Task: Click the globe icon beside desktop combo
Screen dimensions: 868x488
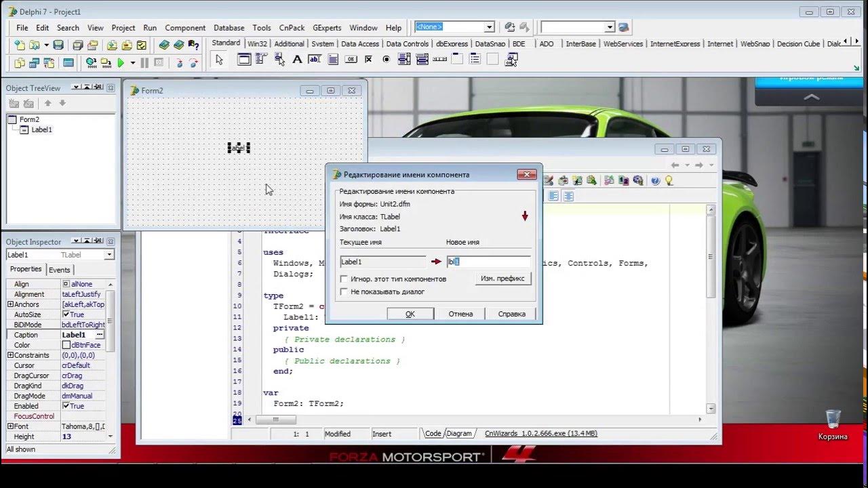Action: (x=624, y=27)
